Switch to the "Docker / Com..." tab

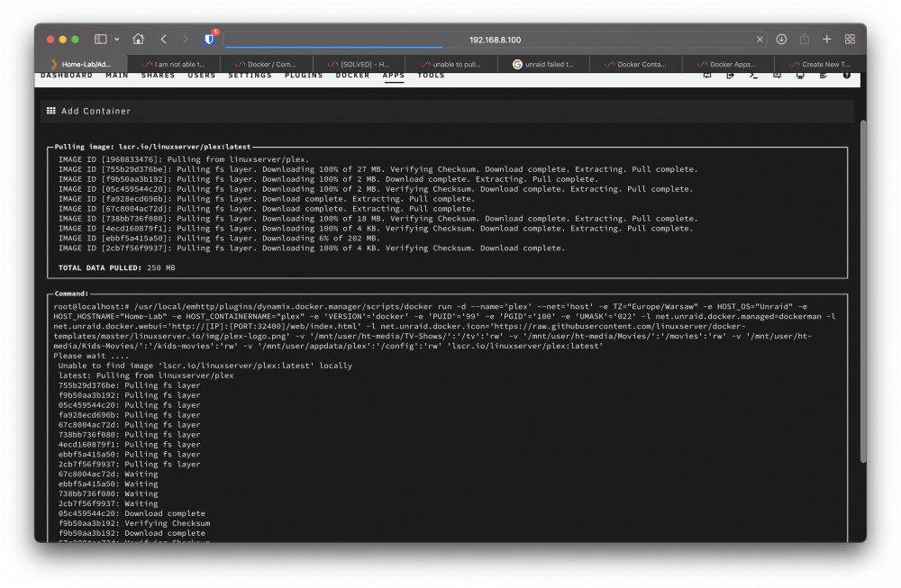pos(267,64)
